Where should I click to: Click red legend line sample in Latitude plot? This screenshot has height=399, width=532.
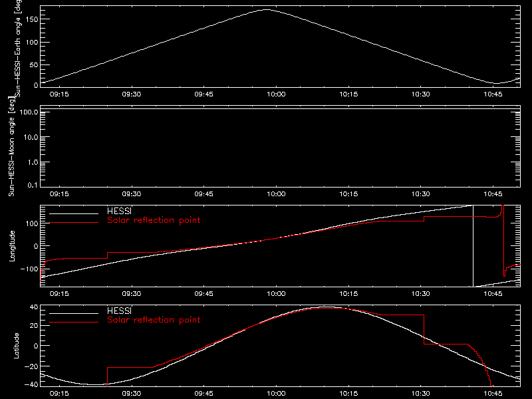click(x=74, y=322)
